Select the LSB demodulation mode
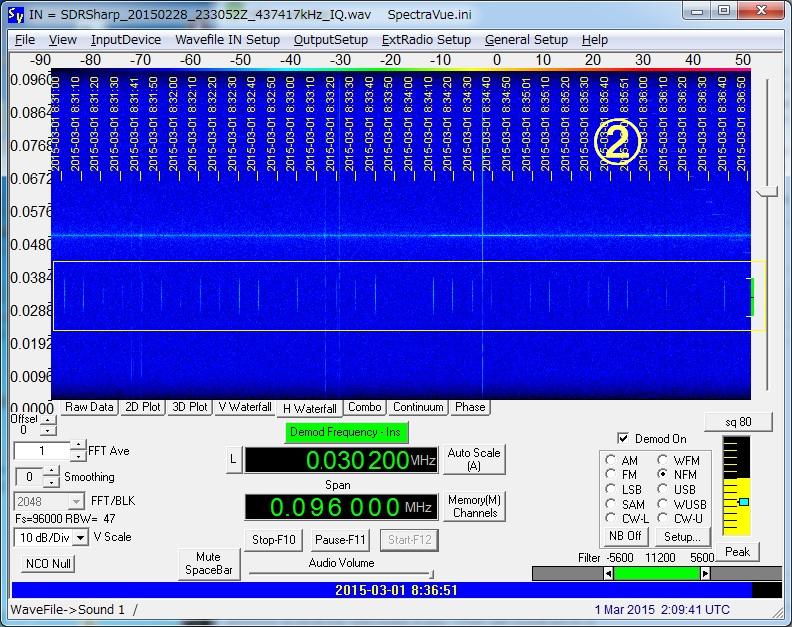The image size is (792, 627). (611, 490)
